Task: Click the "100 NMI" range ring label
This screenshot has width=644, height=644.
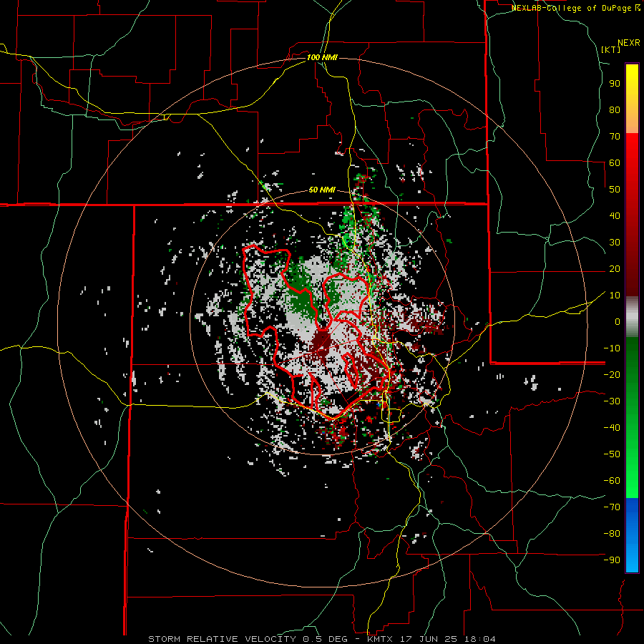Action: pyautogui.click(x=322, y=57)
